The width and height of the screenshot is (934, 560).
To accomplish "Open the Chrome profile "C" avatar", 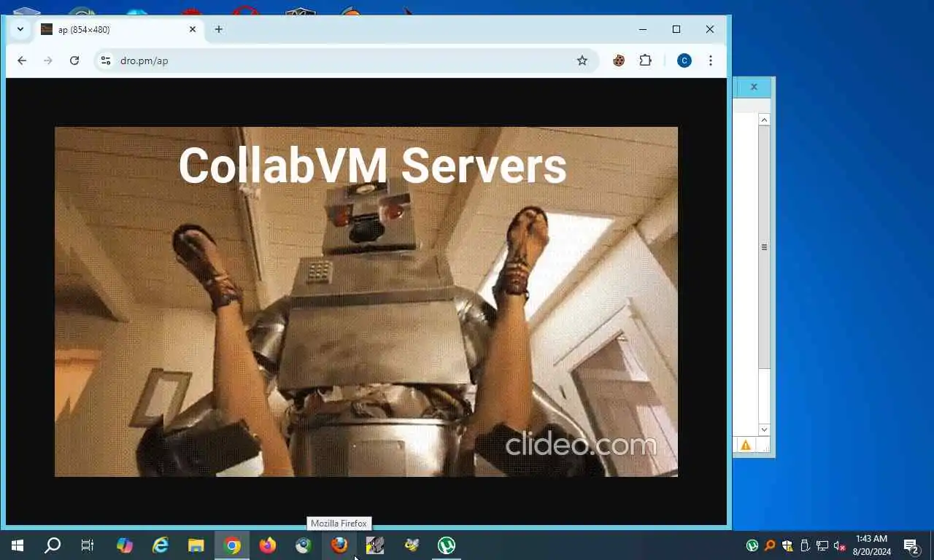I will 684,61.
